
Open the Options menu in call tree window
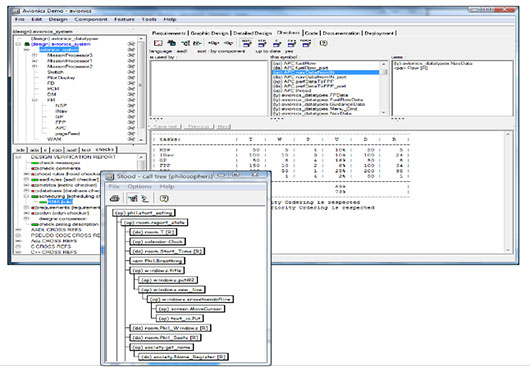pyautogui.click(x=139, y=187)
